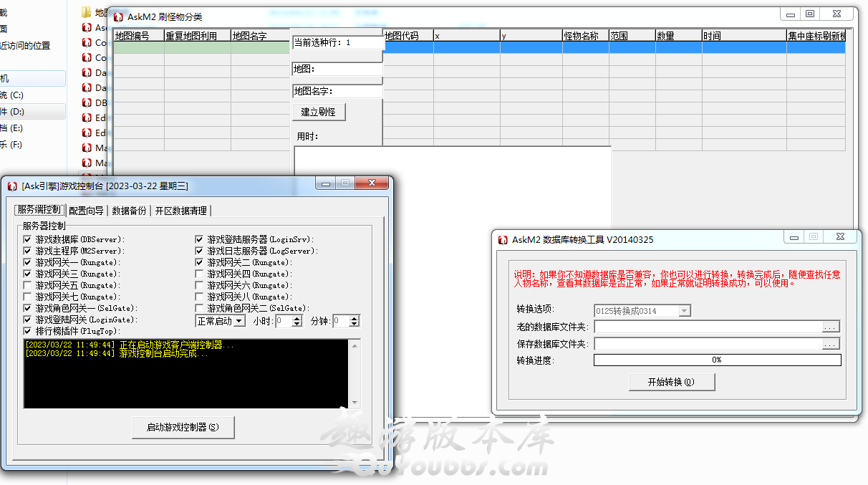Switch to the 配置向导 tab

86,211
